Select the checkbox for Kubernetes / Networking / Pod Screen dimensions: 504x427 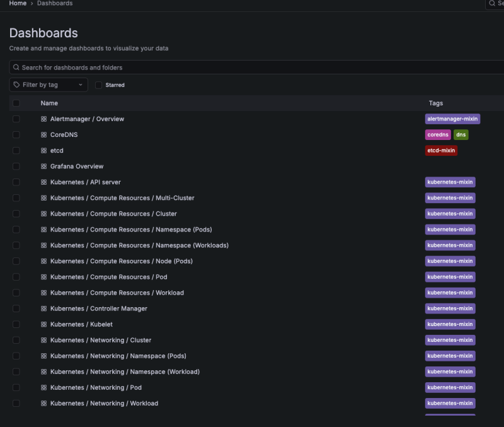(x=16, y=387)
